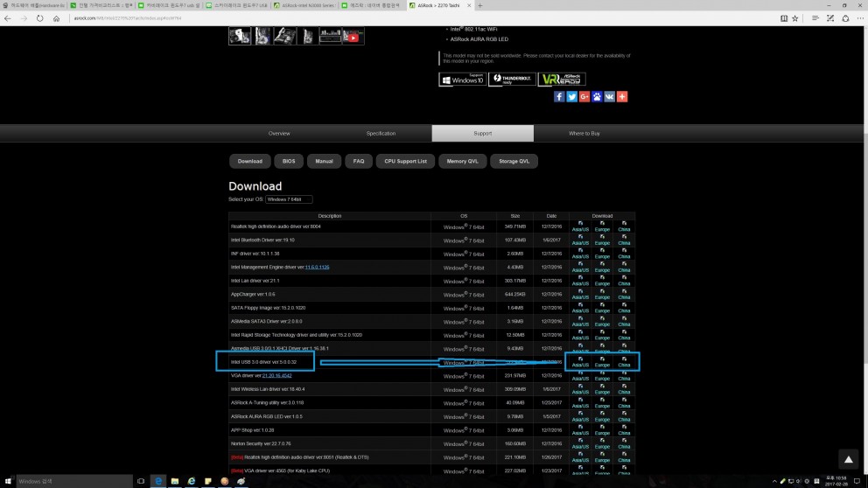Open Task View on the taskbar
The width and height of the screenshot is (868, 488).
(x=141, y=481)
